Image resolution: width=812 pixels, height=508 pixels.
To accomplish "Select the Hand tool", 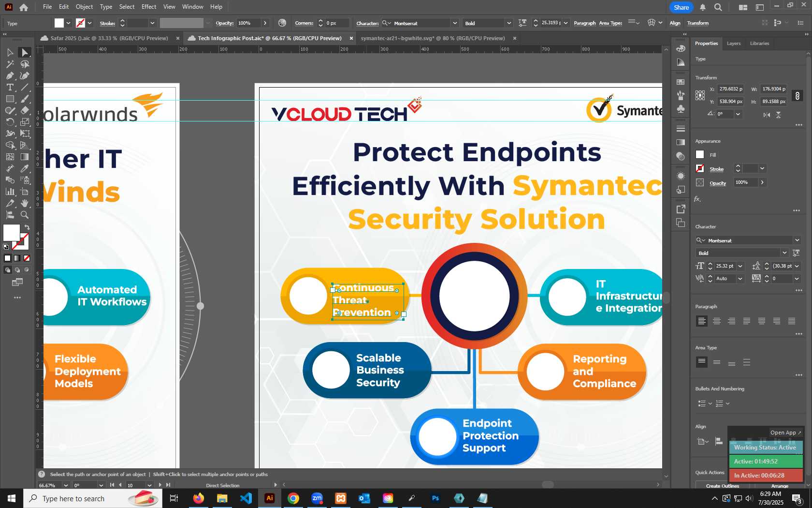I will point(25,203).
